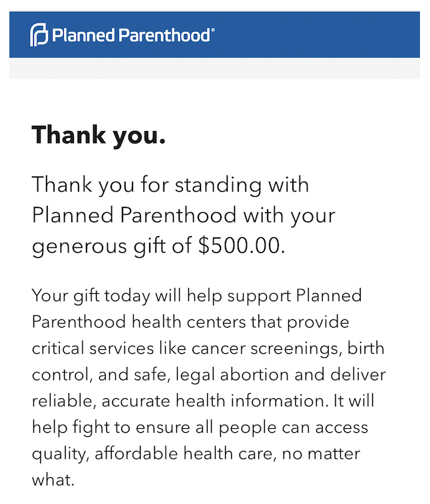Open the Planned Parenthood wordmark link
The width and height of the screenshot is (430, 504).
point(131,35)
